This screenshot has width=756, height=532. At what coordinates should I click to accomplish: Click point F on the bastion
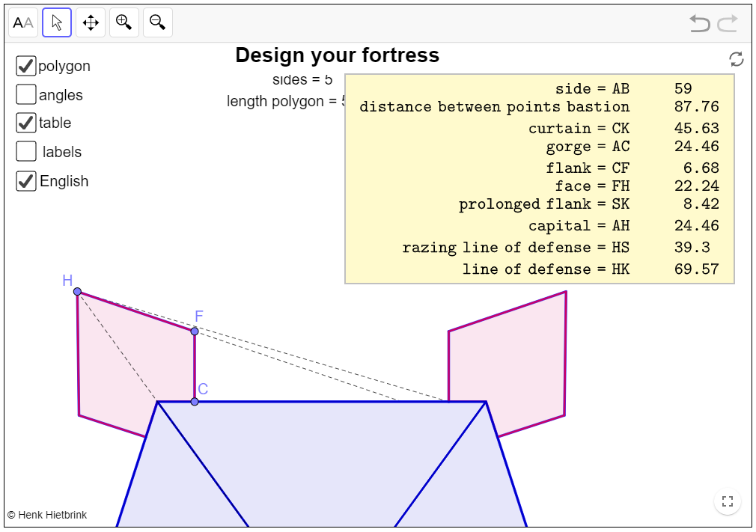tap(195, 331)
